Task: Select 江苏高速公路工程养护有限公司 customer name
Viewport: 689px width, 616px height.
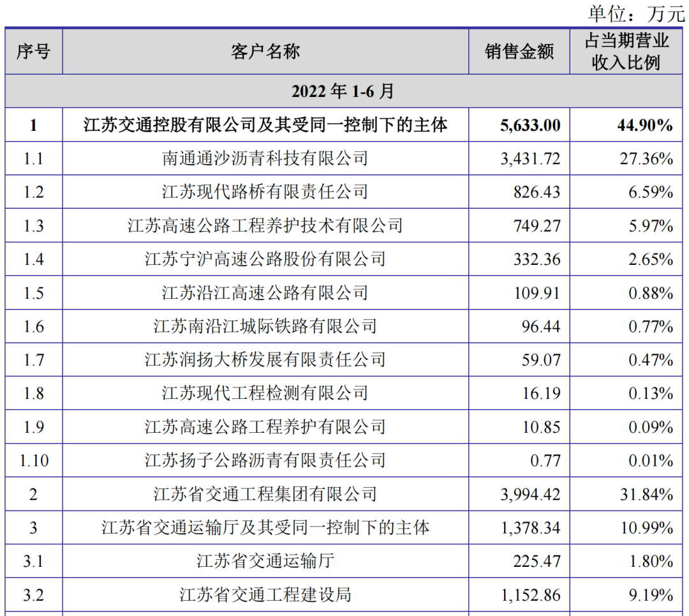Action: click(x=265, y=427)
